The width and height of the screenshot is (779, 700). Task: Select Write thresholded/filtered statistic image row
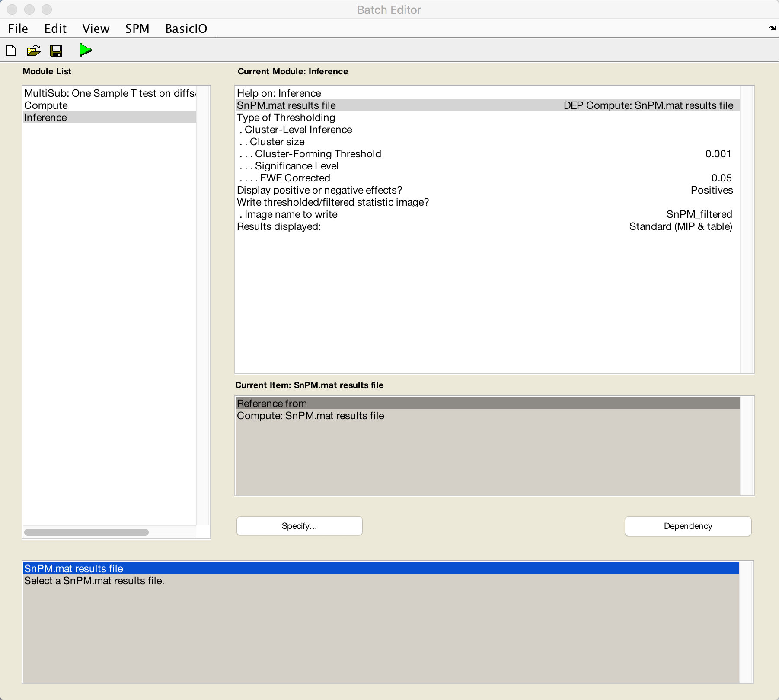click(488, 202)
